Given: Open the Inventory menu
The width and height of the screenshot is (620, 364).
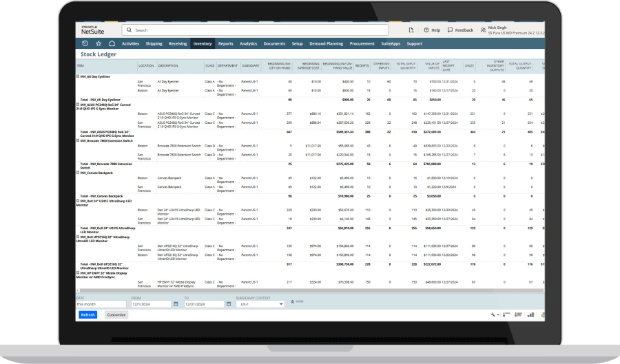Looking at the screenshot, I should (203, 44).
